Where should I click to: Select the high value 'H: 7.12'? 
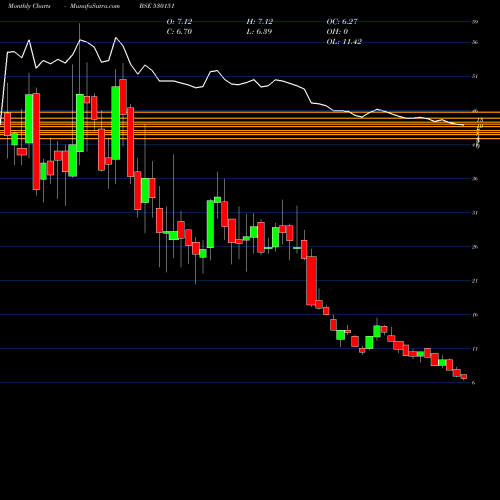(x=260, y=22)
